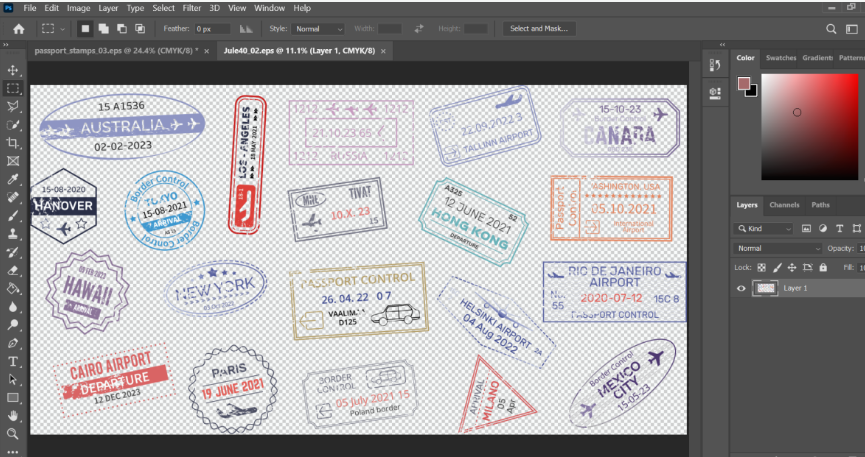
Task: Select the Spot Healing Brush tool
Action: (13, 198)
